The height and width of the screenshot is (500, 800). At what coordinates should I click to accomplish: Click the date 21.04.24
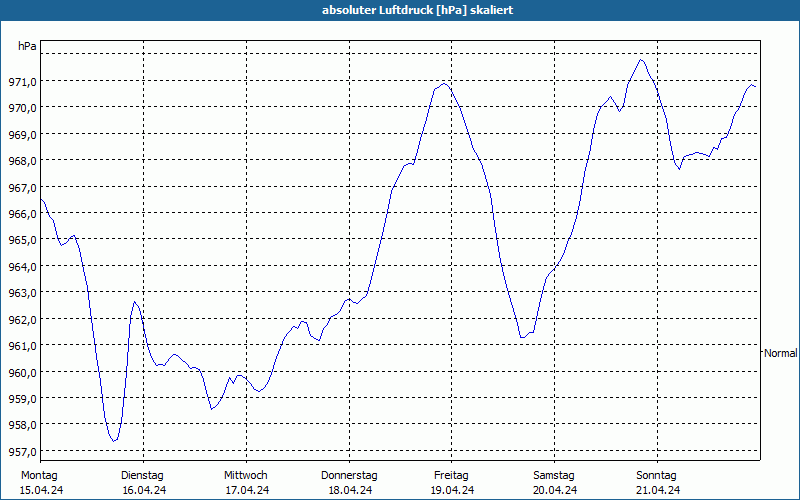(x=658, y=490)
